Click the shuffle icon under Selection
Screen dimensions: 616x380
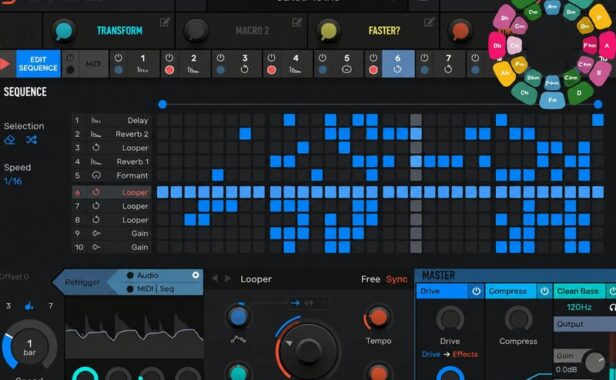tap(31, 140)
